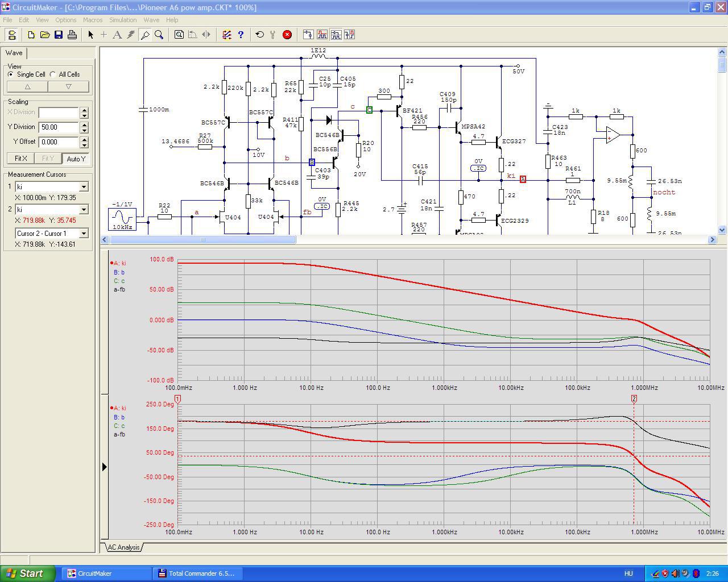Open the cursor 1 signal dropdown
This screenshot has width=728, height=582.
pos(84,187)
